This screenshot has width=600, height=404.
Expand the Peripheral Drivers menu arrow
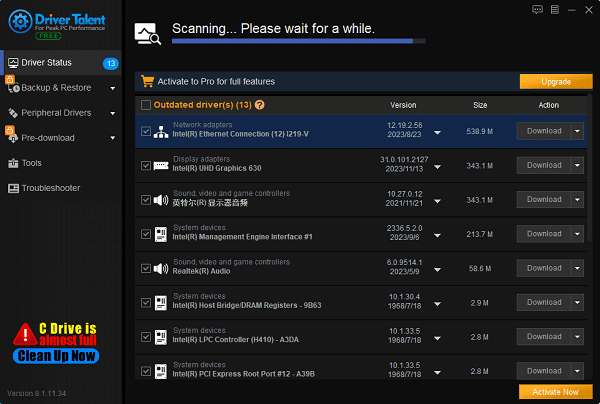click(x=112, y=113)
